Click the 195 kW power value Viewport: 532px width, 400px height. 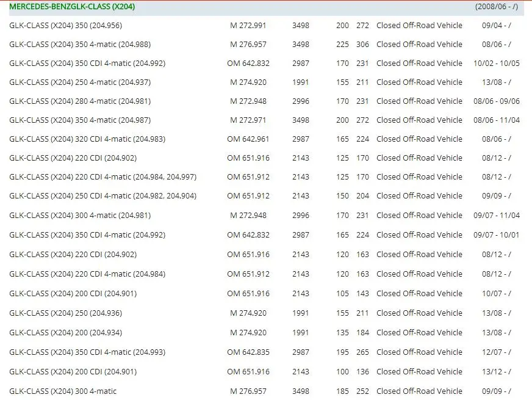pyautogui.click(x=342, y=352)
